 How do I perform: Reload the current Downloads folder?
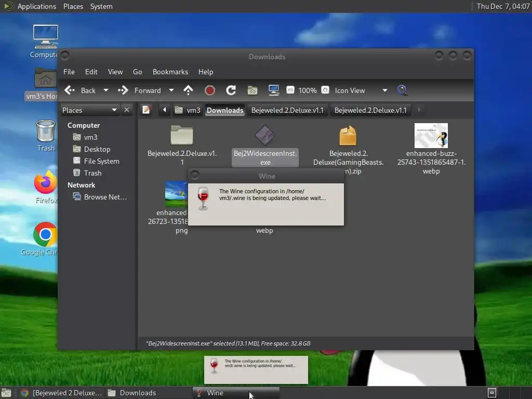click(x=231, y=90)
